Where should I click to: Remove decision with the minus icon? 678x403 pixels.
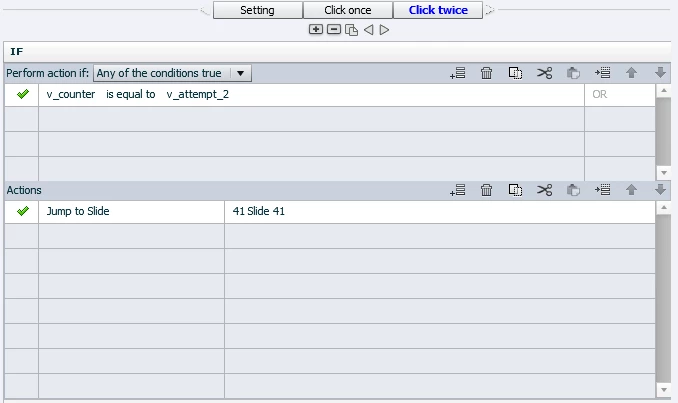click(334, 29)
